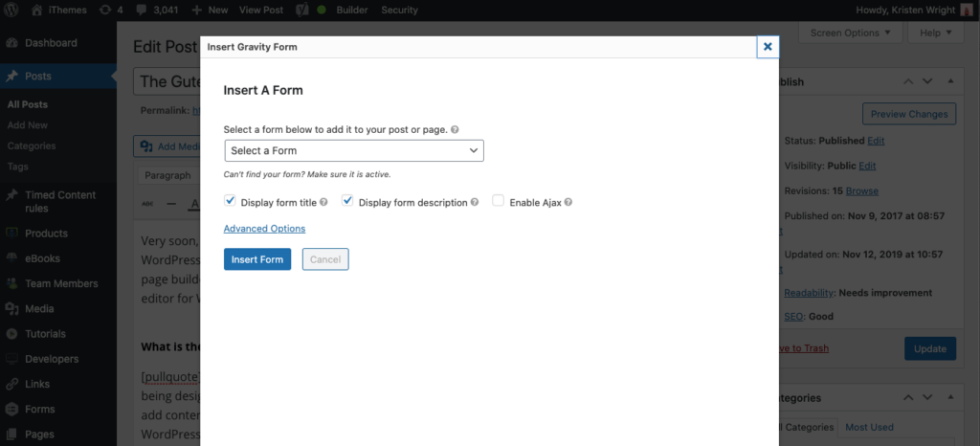980x446 pixels.
Task: Move Publish panel up arrow
Action: 909,81
